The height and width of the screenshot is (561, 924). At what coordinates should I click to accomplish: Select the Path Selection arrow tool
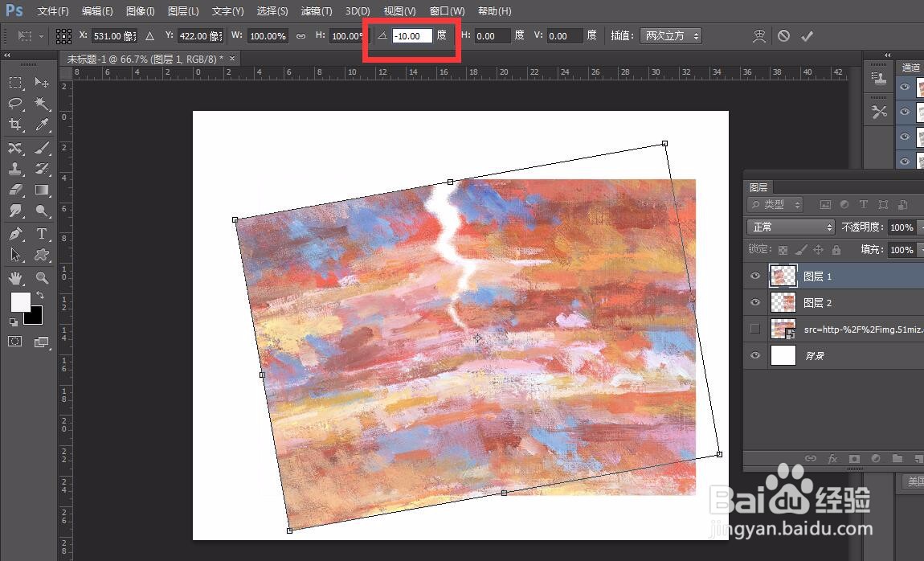tap(15, 255)
